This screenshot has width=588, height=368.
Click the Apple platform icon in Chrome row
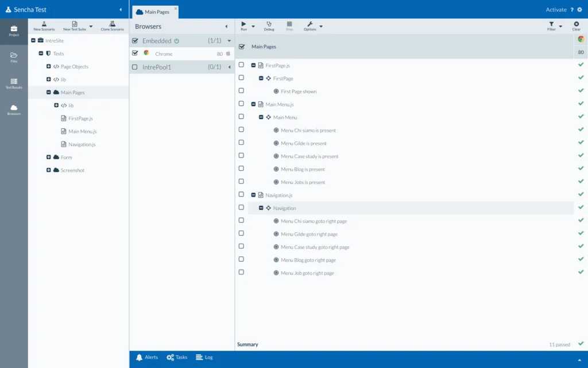tap(228, 53)
